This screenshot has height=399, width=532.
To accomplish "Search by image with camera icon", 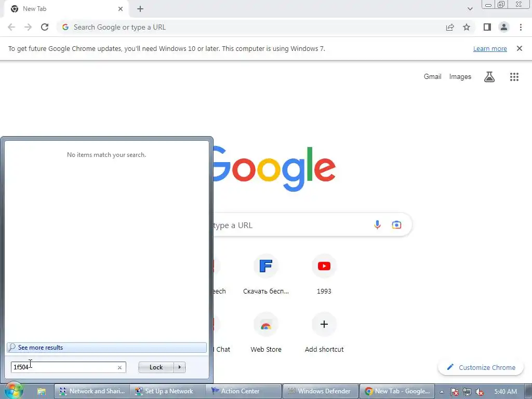I will pyautogui.click(x=396, y=224).
